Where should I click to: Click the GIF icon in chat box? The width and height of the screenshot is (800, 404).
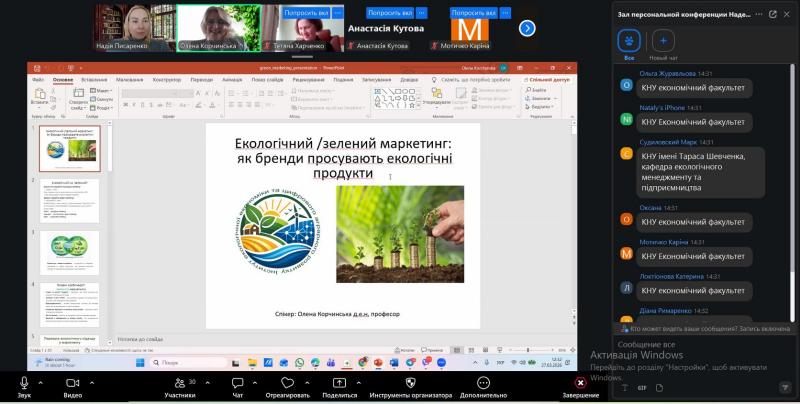pos(641,386)
